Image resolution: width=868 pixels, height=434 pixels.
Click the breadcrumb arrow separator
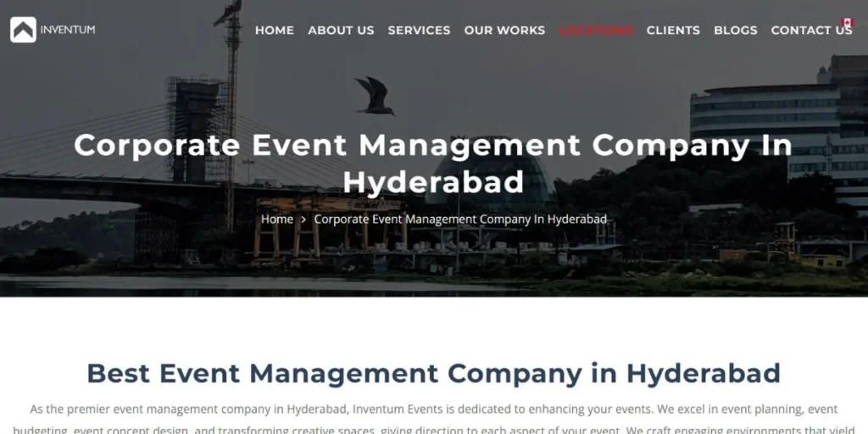(x=303, y=220)
